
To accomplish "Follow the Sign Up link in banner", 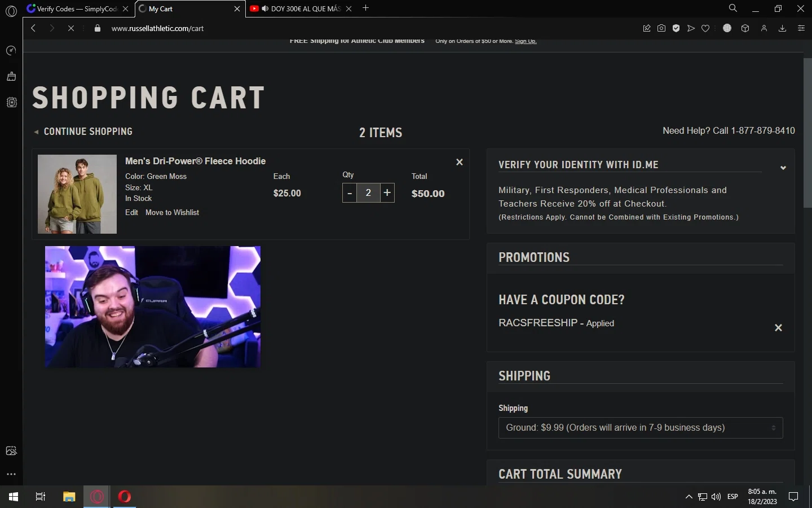I will point(526,41).
